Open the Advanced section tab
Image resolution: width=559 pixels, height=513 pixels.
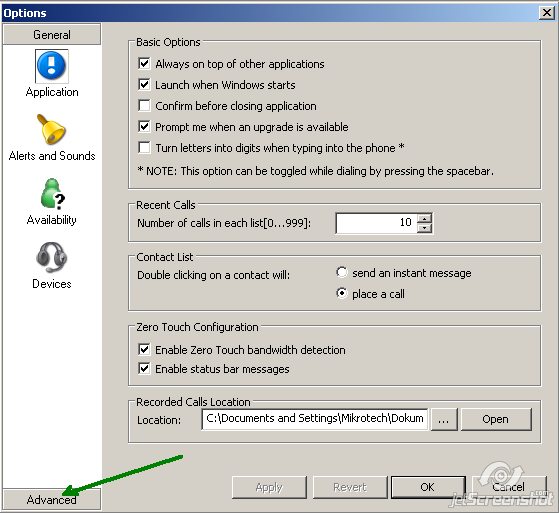(x=52, y=499)
